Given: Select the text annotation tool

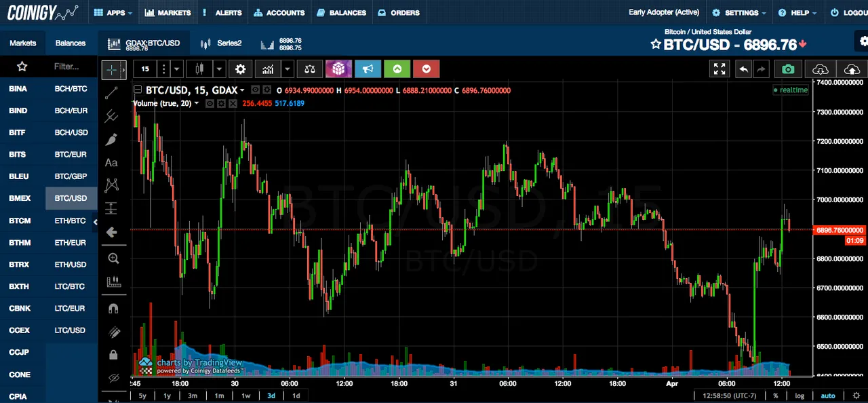Looking at the screenshot, I should coord(112,163).
